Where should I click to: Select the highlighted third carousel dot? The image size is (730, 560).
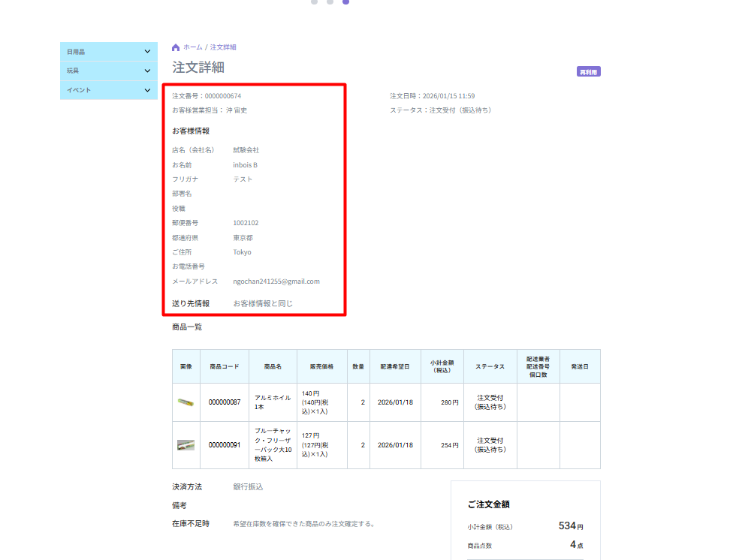click(x=345, y=2)
